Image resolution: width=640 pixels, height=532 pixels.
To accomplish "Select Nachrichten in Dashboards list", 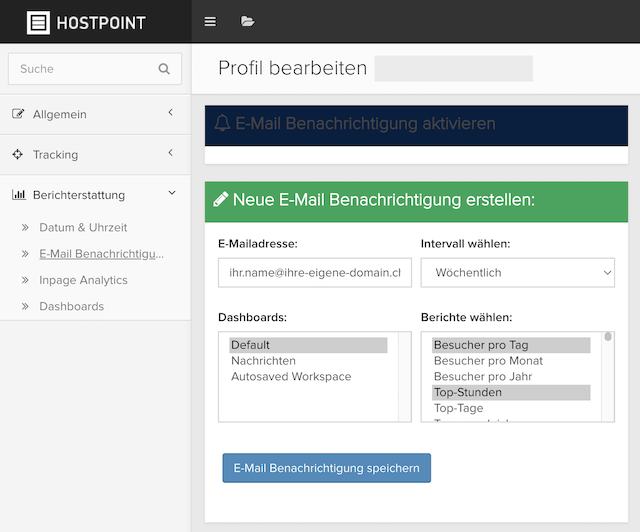I will click(308, 361).
